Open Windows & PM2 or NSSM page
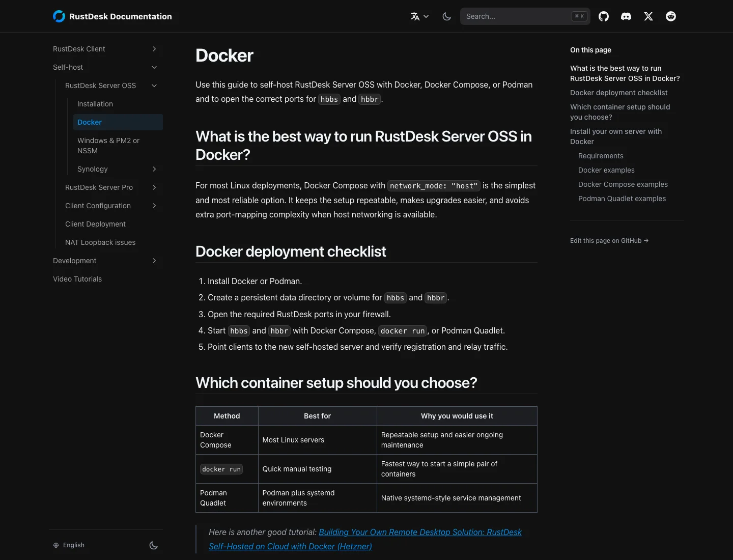Image resolution: width=733 pixels, height=560 pixels. pos(118,146)
